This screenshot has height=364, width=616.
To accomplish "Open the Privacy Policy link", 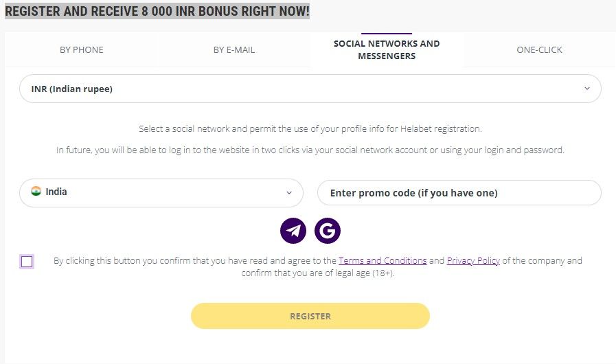I will coord(473,260).
